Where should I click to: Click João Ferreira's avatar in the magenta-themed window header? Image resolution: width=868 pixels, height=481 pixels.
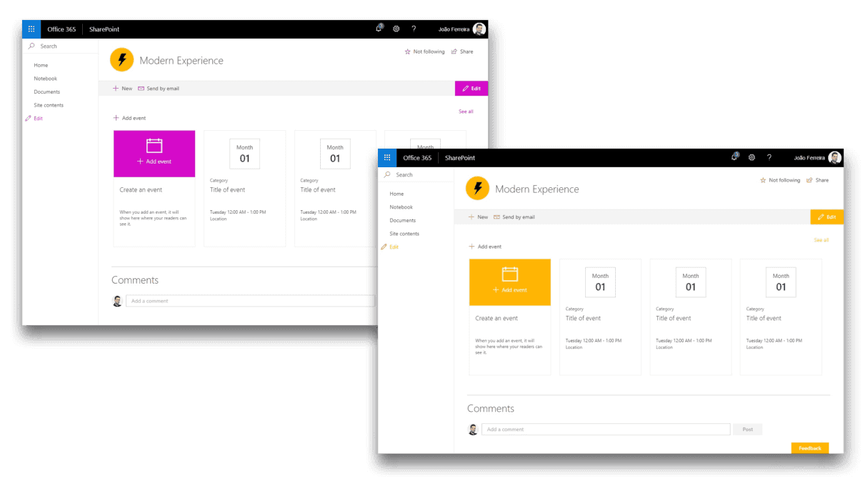(x=479, y=29)
